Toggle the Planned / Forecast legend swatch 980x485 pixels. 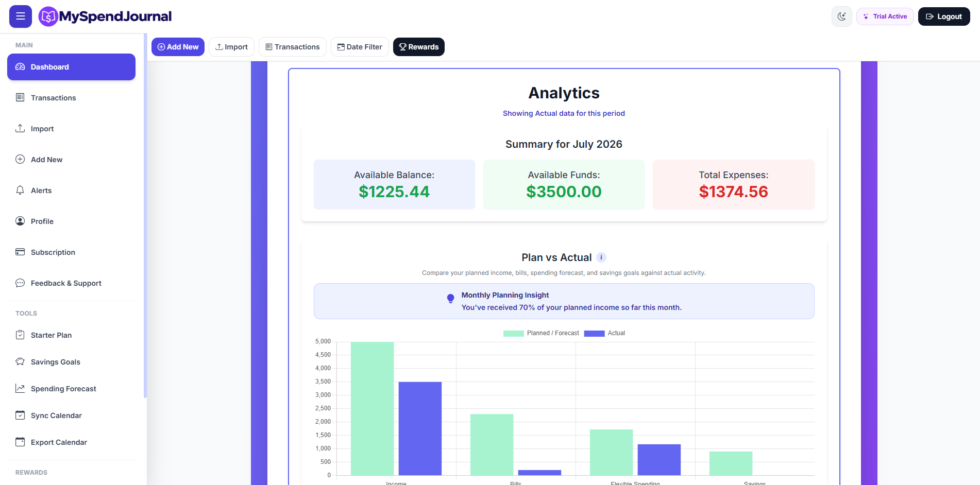pos(513,334)
